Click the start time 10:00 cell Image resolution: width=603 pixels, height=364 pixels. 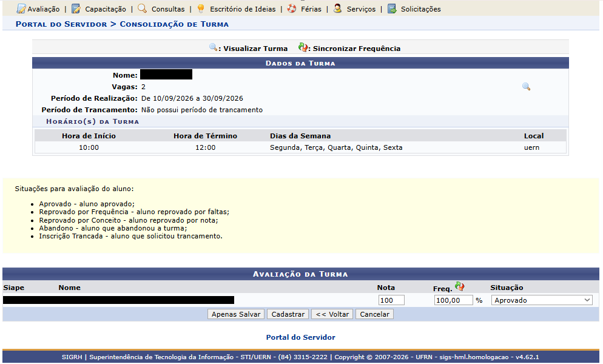89,147
